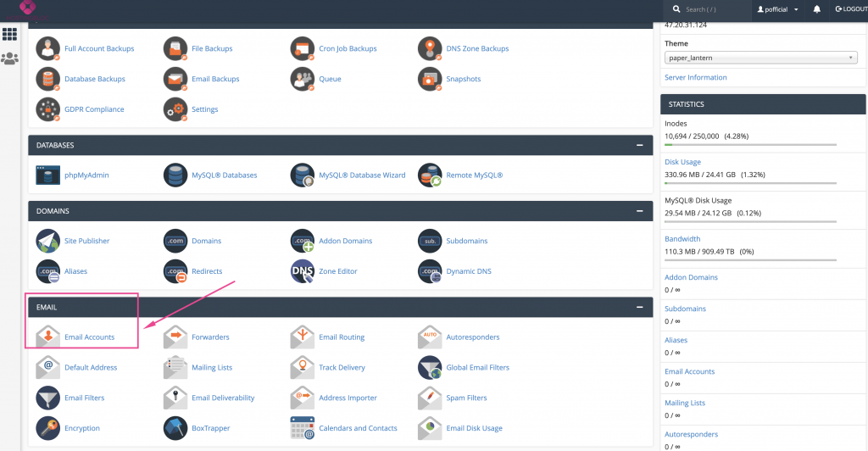Open the Autoresponders icon
The height and width of the screenshot is (451, 868).
click(430, 337)
